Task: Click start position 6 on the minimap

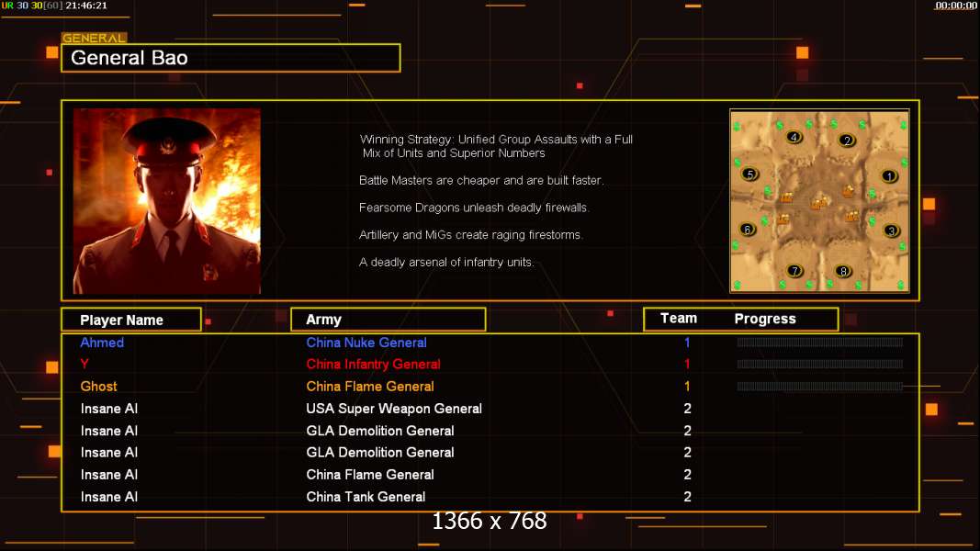Action: (x=747, y=230)
